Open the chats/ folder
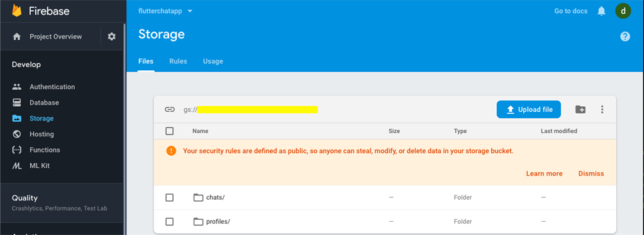The height and width of the screenshot is (235, 644). pos(209,197)
